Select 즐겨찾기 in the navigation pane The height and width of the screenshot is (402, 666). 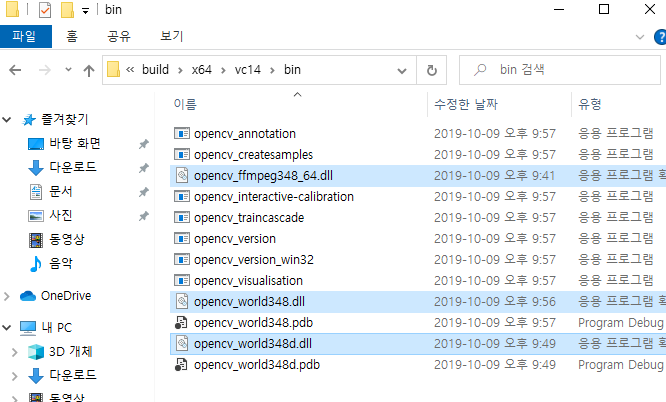65,119
